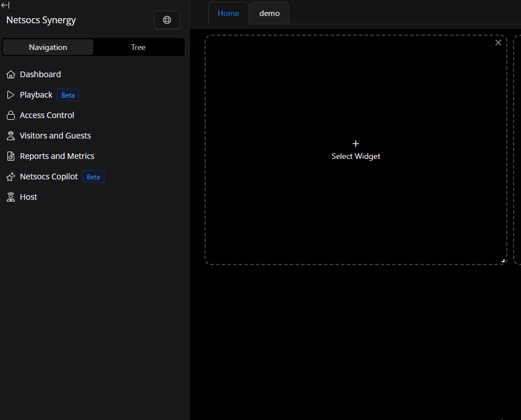
Task: Click the plus icon to add a widget
Action: pos(356,144)
